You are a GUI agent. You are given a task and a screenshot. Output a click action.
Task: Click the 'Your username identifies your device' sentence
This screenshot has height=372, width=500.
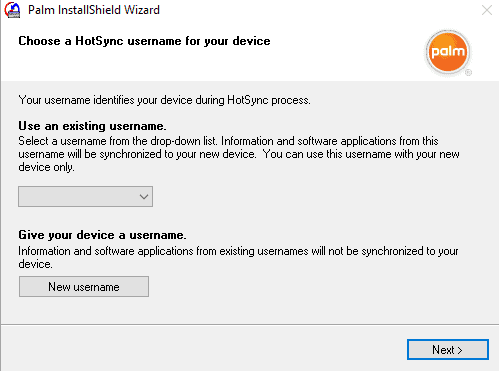[x=164, y=100]
